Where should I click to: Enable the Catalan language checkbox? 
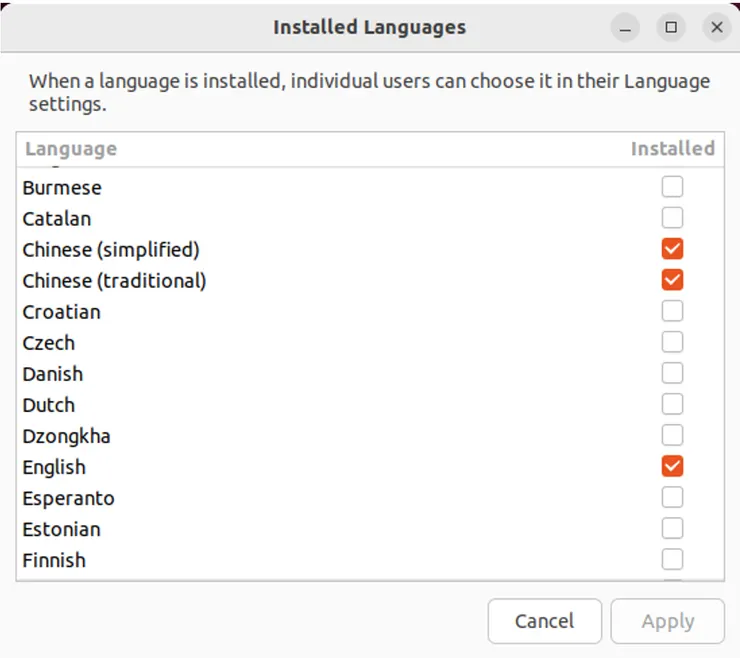click(x=672, y=217)
